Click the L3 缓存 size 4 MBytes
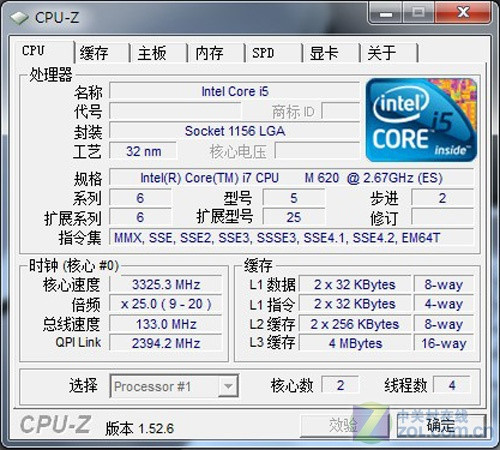This screenshot has width=500, height=450. tap(355, 343)
